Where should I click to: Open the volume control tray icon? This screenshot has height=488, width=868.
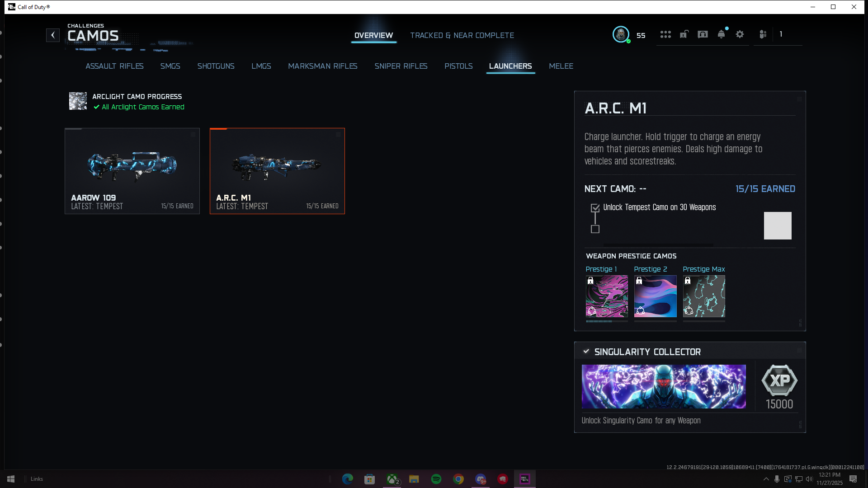[x=809, y=479]
